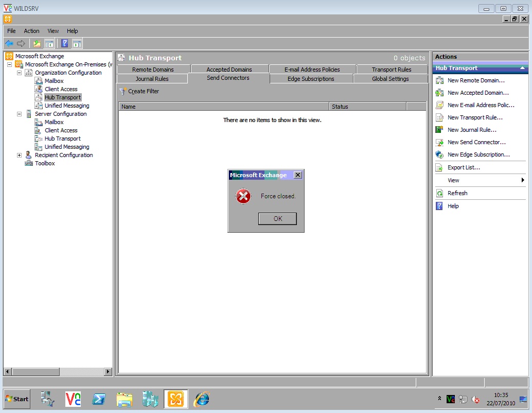The image size is (532, 413).
Task: Open Internet Explorer from the taskbar
Action: tap(202, 399)
